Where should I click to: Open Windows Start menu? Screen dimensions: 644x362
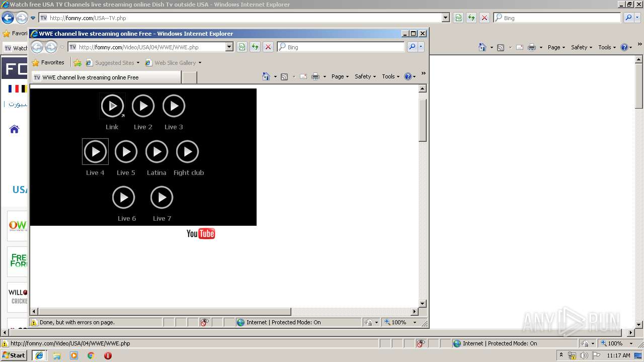point(14,355)
